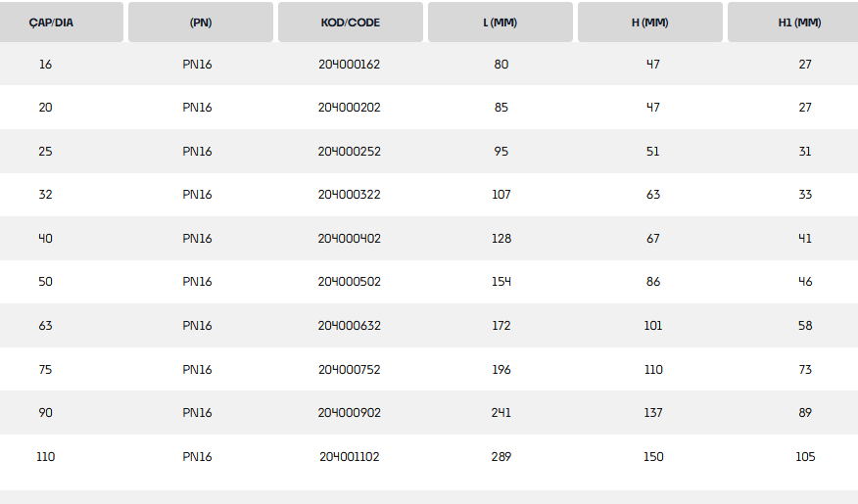The image size is (858, 504).
Task: Click product code 204000902
Action: pyautogui.click(x=350, y=413)
